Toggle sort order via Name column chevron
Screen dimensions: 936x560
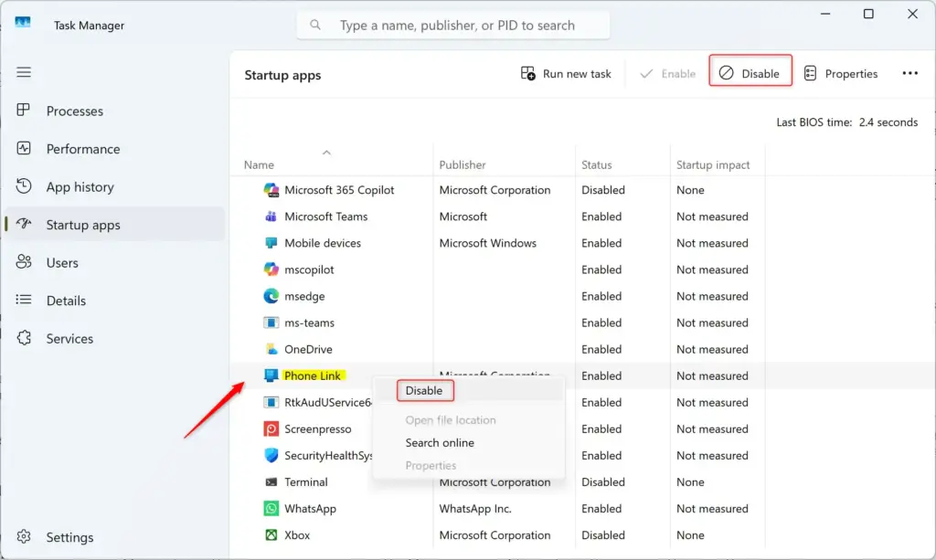point(326,153)
